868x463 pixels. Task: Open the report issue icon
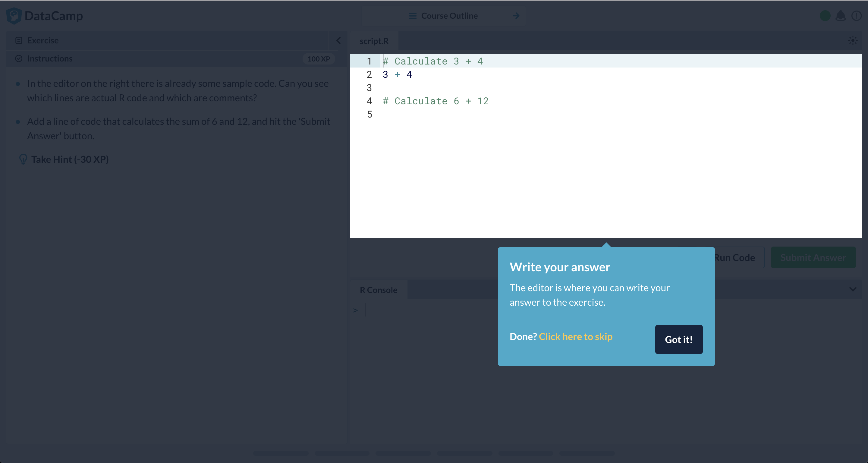pyautogui.click(x=856, y=16)
